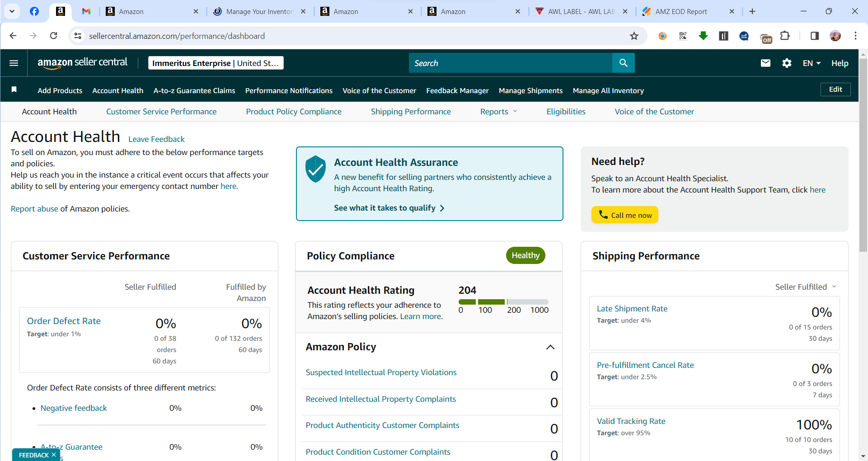The width and height of the screenshot is (868, 461).
Task: Open the EN language dropdown
Action: coord(812,63)
